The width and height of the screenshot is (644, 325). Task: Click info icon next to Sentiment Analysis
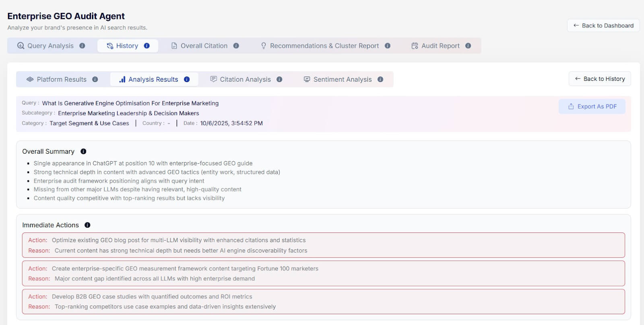(380, 80)
